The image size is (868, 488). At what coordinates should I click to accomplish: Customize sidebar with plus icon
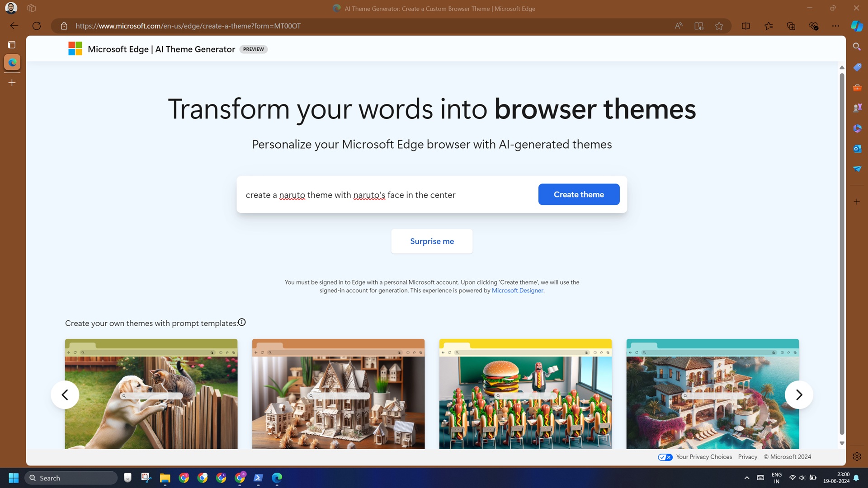[x=857, y=202]
